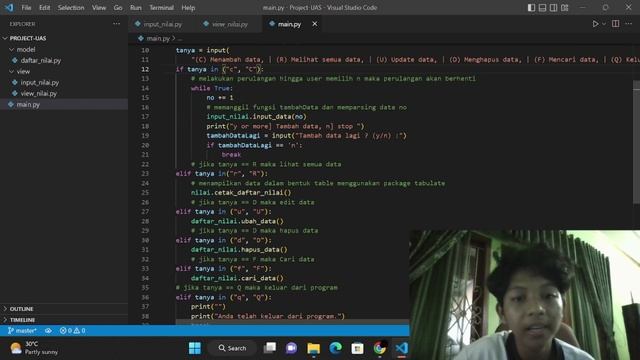640x360 pixels.
Task: Click the eye watch status icon
Action: pos(48,331)
